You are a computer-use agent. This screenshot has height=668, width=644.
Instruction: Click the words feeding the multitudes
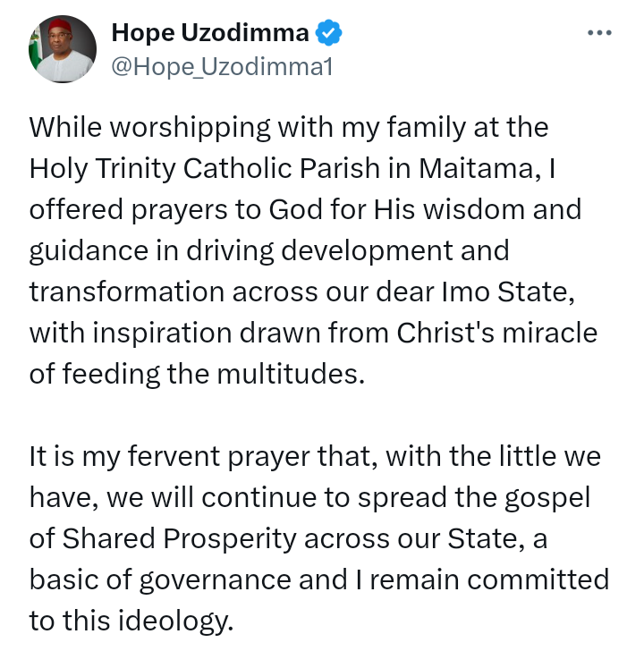[214, 374]
